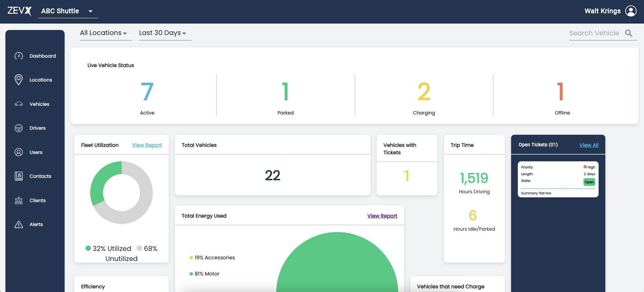Screen dimensions: 644x292
Task: Click the search magnifier icon
Action: pyautogui.click(x=629, y=33)
